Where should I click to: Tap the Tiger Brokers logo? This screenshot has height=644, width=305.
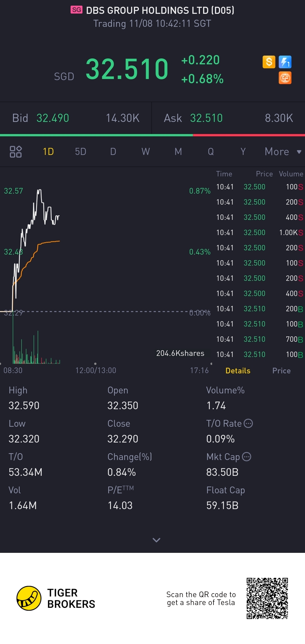(x=56, y=598)
